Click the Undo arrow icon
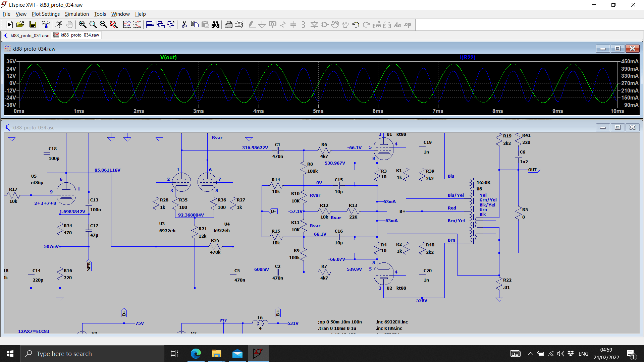The image size is (644, 362). tap(356, 24)
